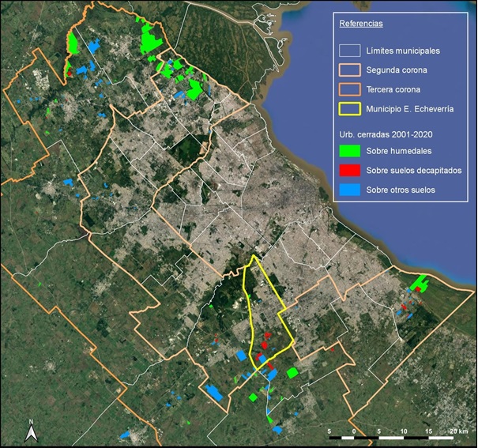The width and height of the screenshot is (478, 448).
Task: Select the blue Sobre otros suelos swatch
Action: (349, 190)
